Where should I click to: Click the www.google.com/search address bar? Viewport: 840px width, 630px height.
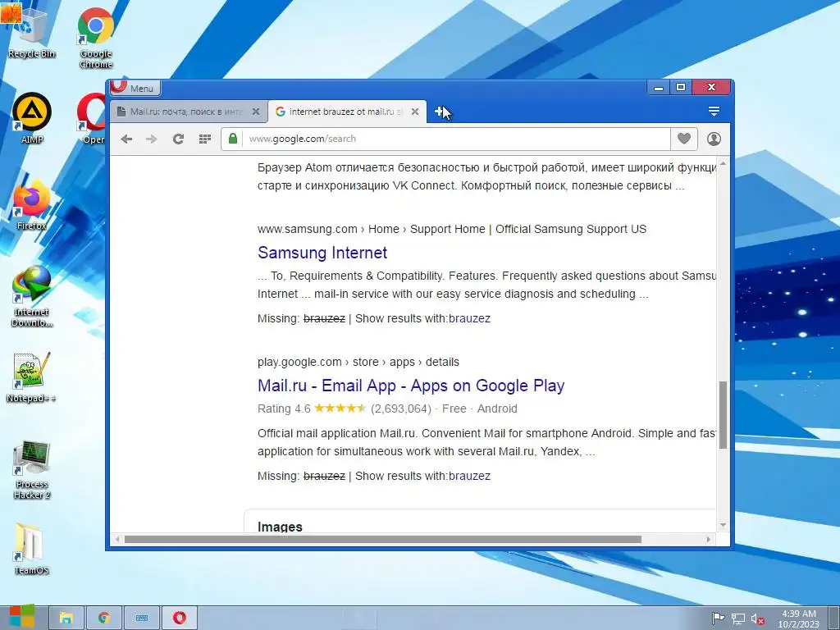[x=455, y=139]
